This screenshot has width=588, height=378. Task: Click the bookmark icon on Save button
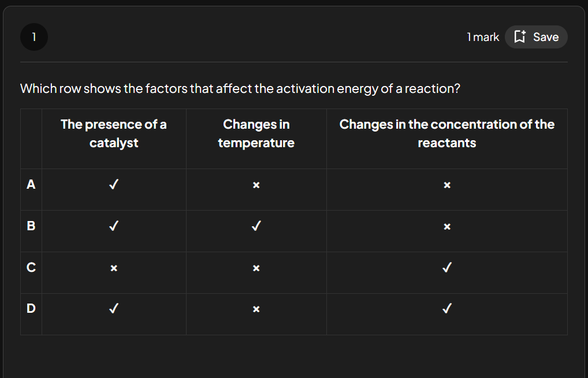click(519, 37)
